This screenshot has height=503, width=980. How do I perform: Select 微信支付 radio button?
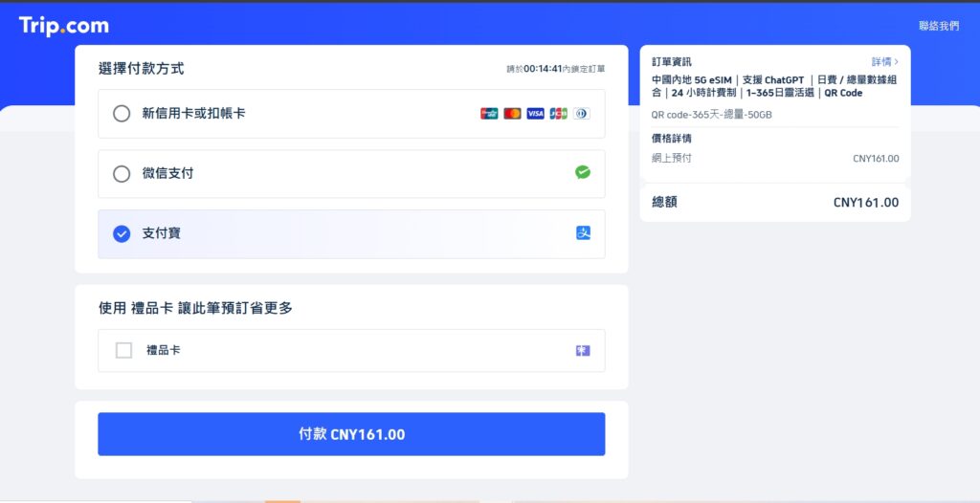(x=122, y=174)
